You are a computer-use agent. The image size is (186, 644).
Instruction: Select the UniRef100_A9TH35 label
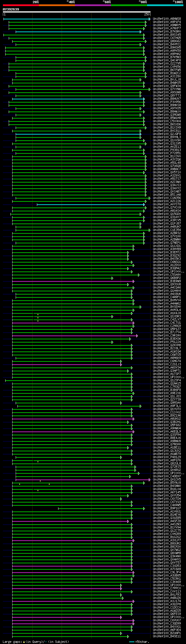167,108
